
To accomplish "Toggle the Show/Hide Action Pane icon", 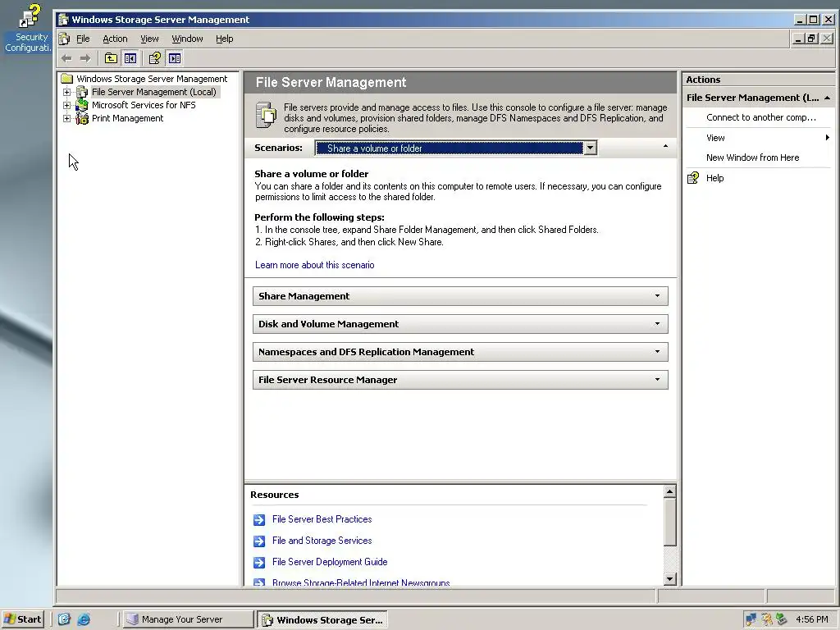I will pyautogui.click(x=175, y=58).
